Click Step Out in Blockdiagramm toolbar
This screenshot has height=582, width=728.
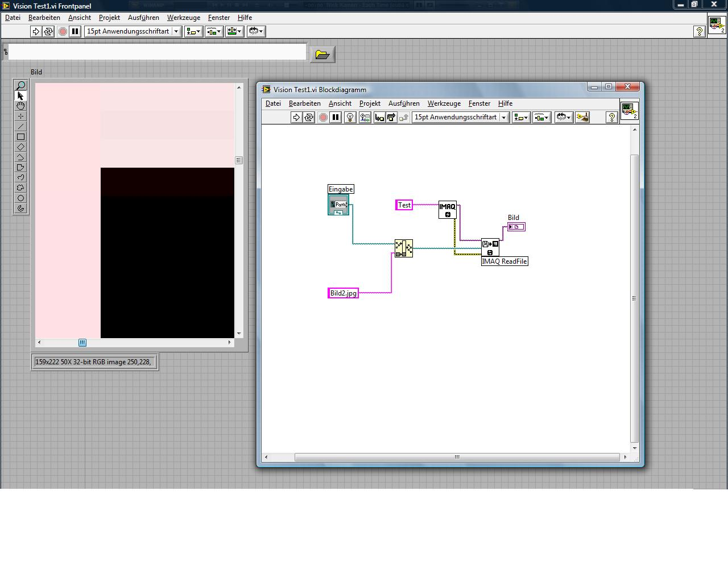click(x=404, y=117)
